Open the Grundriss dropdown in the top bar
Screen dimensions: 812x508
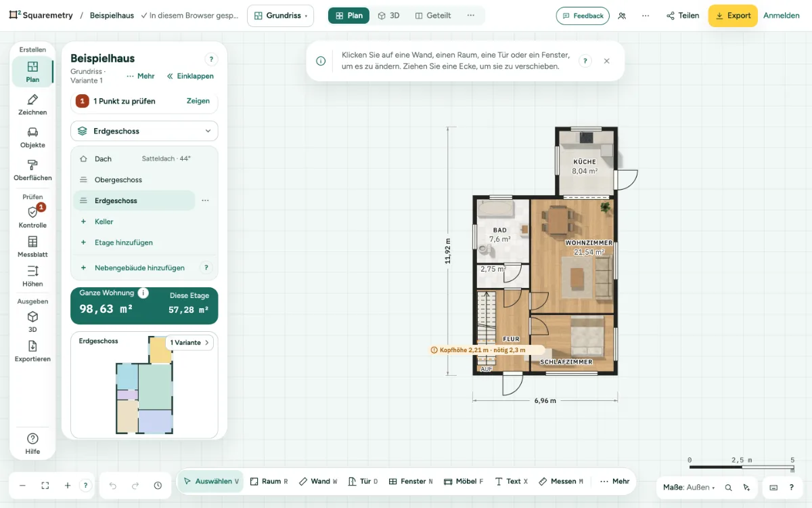click(x=280, y=16)
